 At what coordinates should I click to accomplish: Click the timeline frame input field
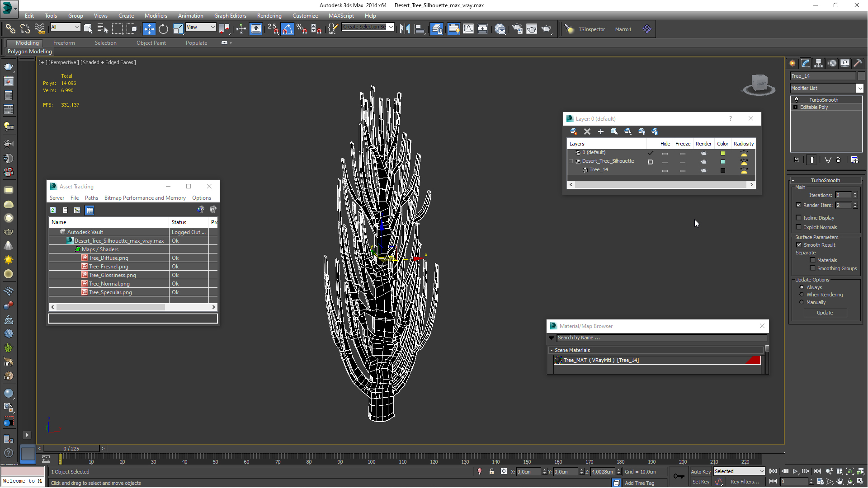point(71,448)
